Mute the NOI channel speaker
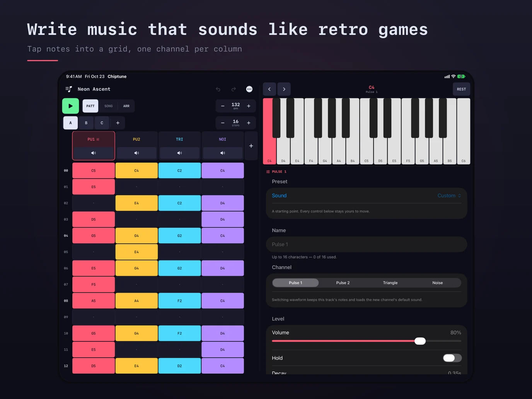Screen dimensions: 532x399 [223, 153]
